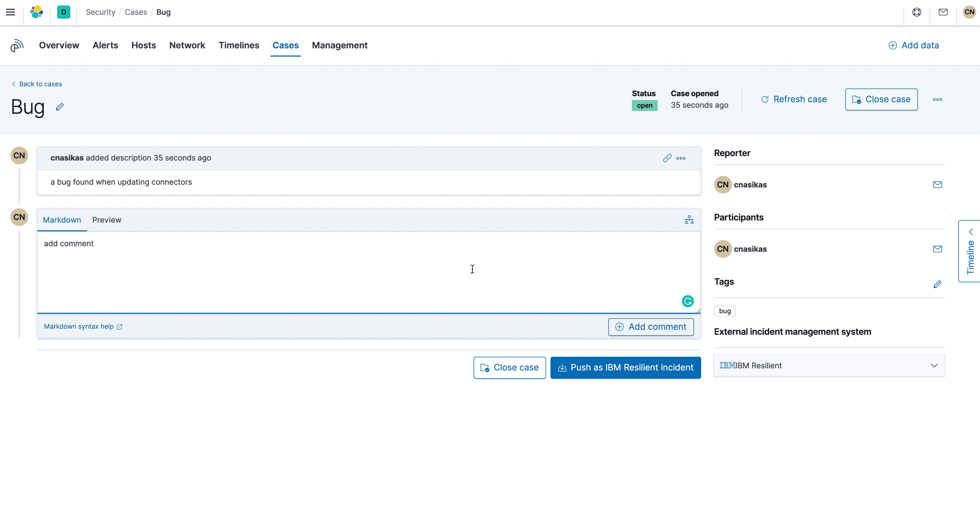Push as IBM Resilient incident
The height and width of the screenshot is (520, 980).
click(626, 367)
